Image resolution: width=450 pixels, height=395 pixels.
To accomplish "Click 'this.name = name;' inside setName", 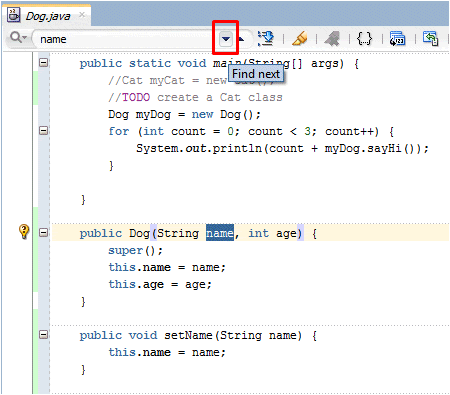I will 167,352.
